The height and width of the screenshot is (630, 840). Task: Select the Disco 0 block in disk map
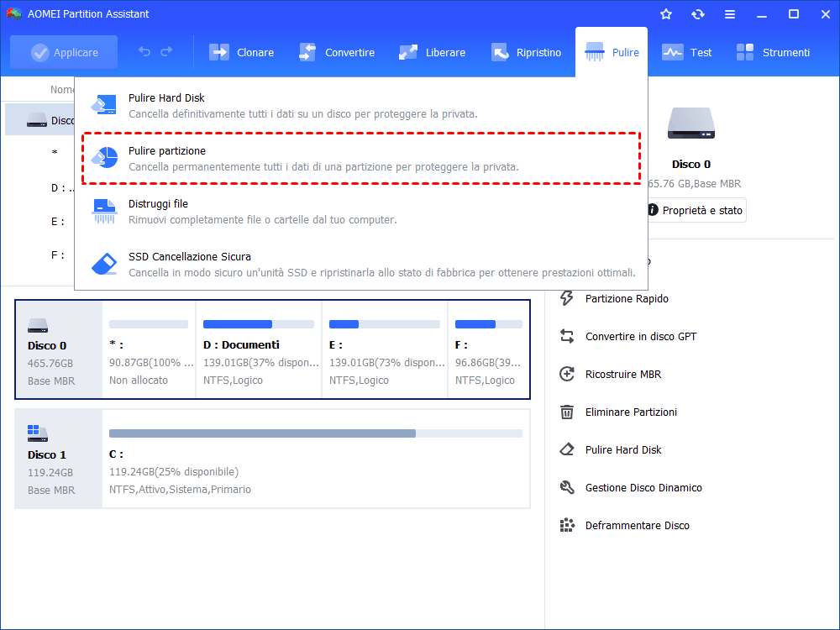tap(59, 349)
